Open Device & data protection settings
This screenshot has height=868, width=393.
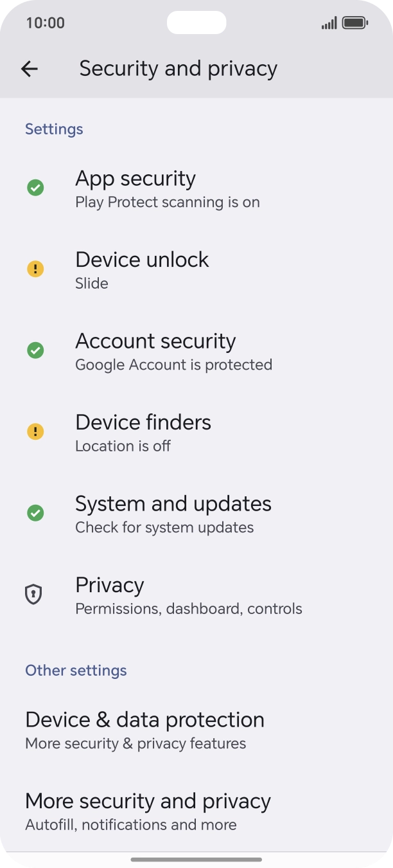(144, 729)
